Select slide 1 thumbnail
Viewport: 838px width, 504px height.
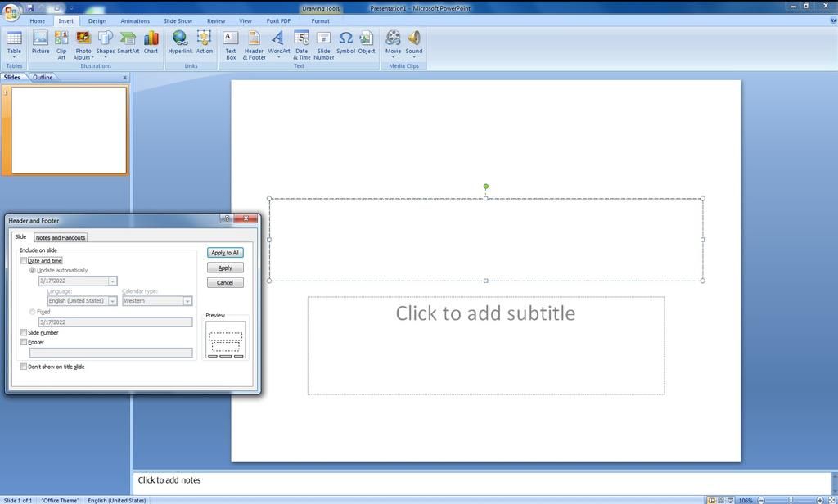pos(69,130)
